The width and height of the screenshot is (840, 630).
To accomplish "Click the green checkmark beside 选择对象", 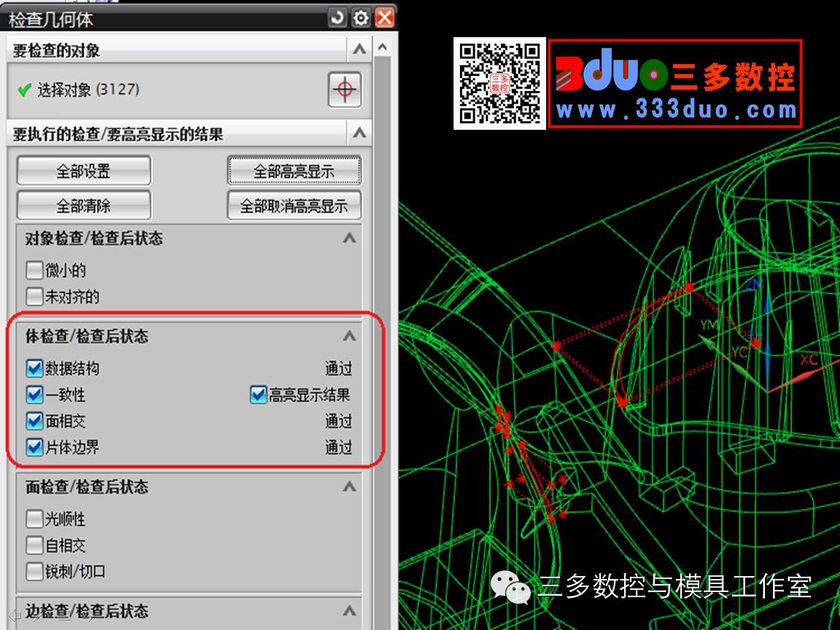I will click(24, 90).
